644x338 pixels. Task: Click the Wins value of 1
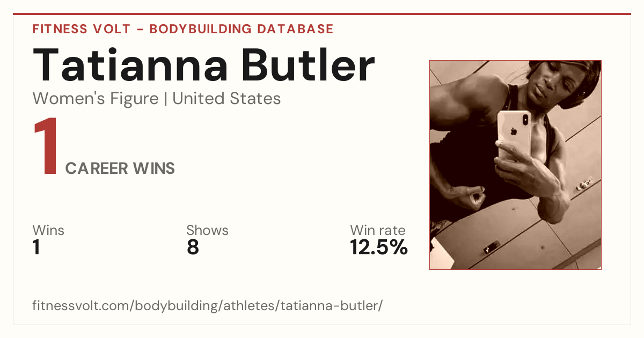[x=36, y=247]
